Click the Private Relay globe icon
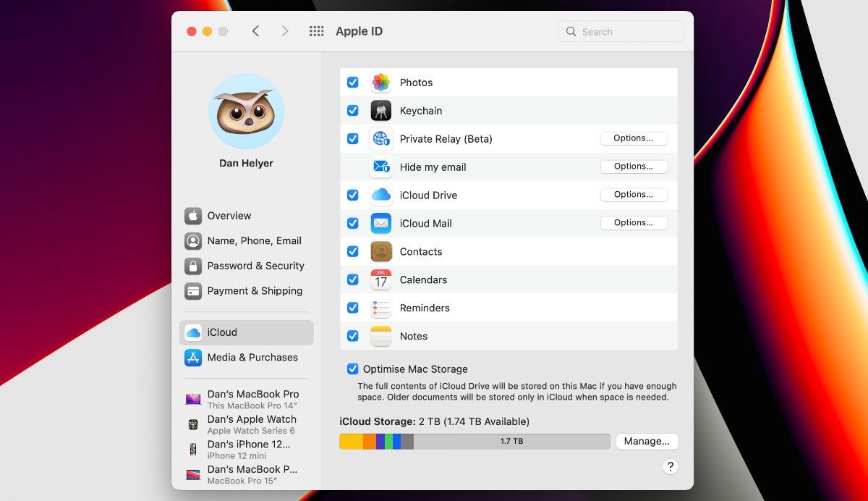 380,138
